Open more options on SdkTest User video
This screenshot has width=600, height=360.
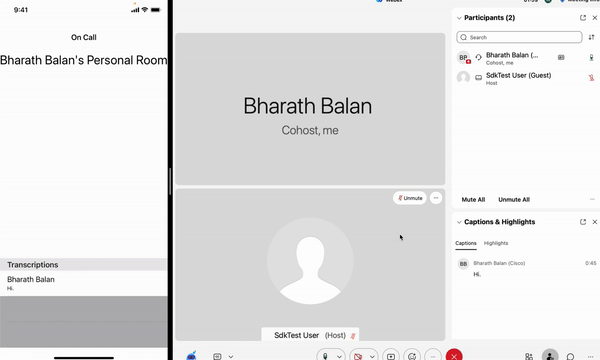436,198
